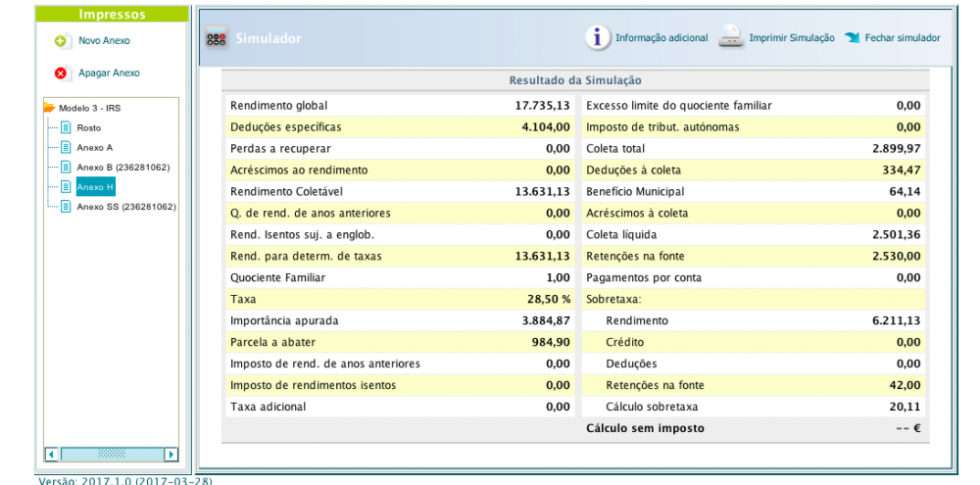Screen dimensions: 980x485
Task: Click the Deduções específicas value 4.104,00
Action: (546, 126)
